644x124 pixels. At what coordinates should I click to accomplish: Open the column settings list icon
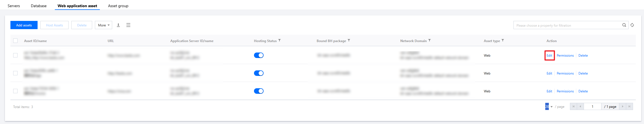click(128, 25)
